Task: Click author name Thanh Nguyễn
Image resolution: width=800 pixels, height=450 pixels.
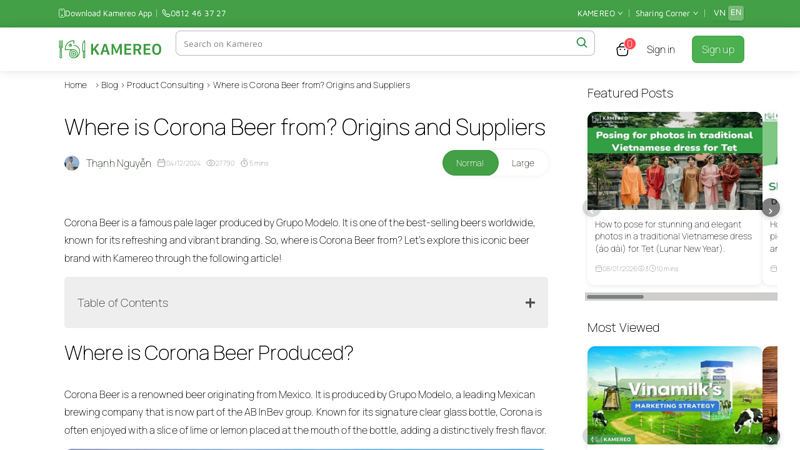Action: (x=118, y=163)
